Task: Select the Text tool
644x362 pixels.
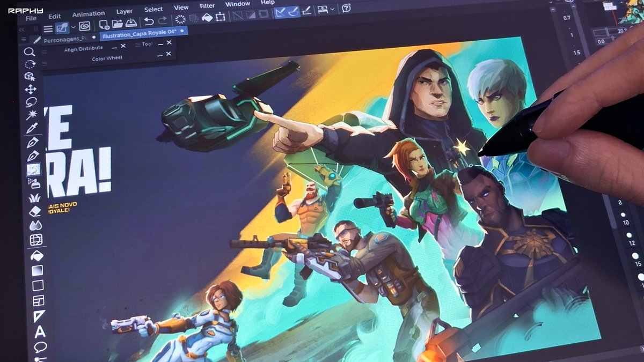Action: pyautogui.click(x=40, y=333)
